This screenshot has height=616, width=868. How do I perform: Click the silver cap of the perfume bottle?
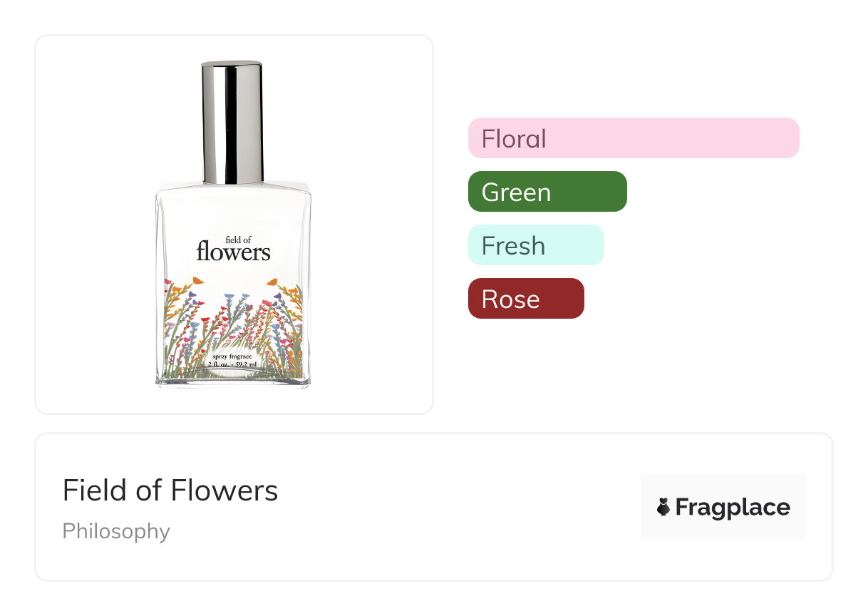pyautogui.click(x=232, y=107)
